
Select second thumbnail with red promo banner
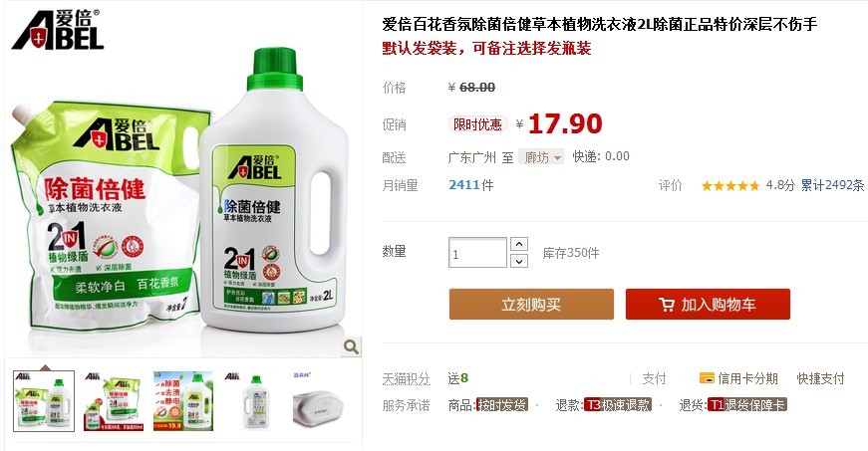(x=114, y=401)
